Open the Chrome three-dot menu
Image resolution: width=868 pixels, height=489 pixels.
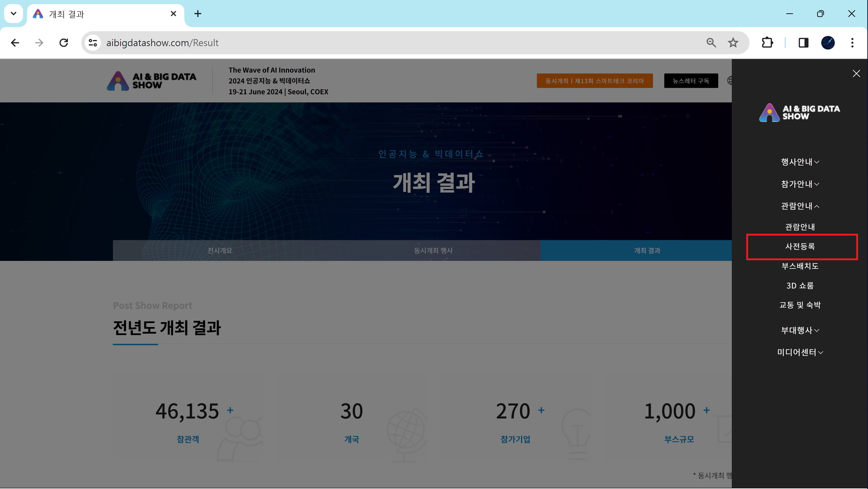[852, 43]
